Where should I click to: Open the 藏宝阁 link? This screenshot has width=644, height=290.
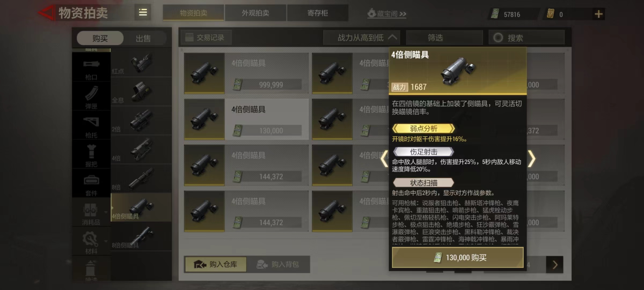[x=387, y=14]
